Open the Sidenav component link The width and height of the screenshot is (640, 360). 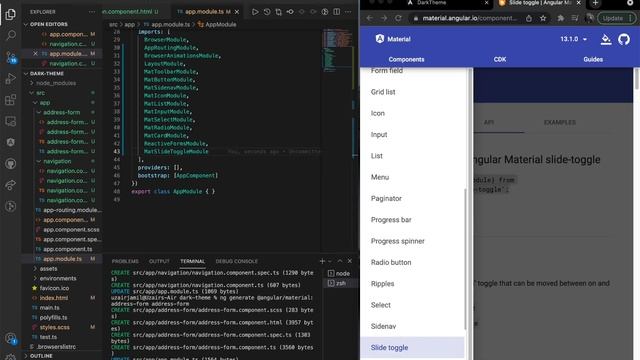click(383, 326)
